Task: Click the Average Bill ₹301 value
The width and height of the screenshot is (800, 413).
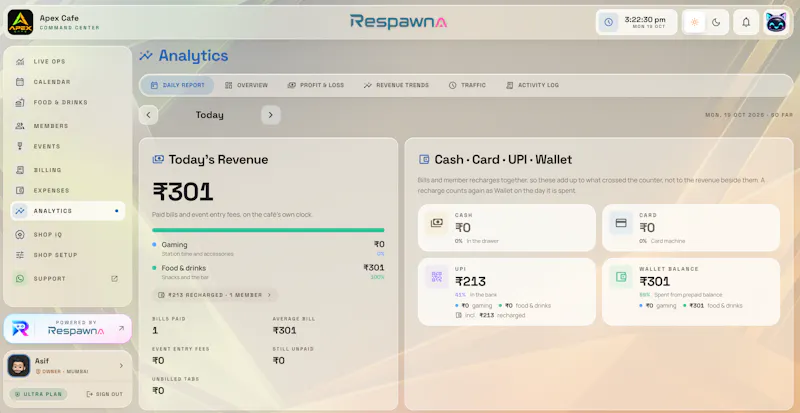Action: 285,330
